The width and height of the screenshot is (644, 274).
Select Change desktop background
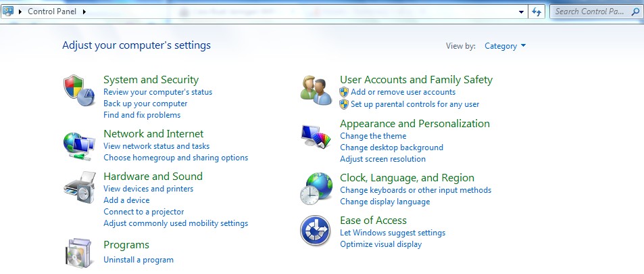[x=391, y=147]
